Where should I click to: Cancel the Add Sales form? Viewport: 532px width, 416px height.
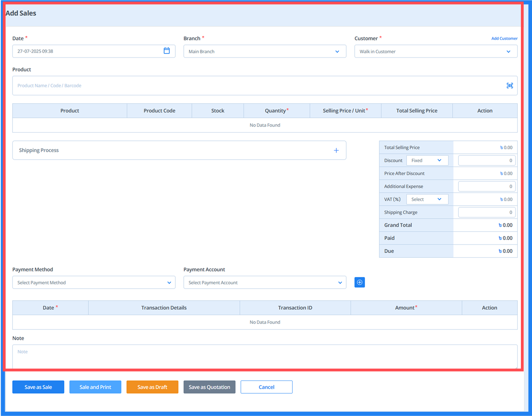coord(266,387)
